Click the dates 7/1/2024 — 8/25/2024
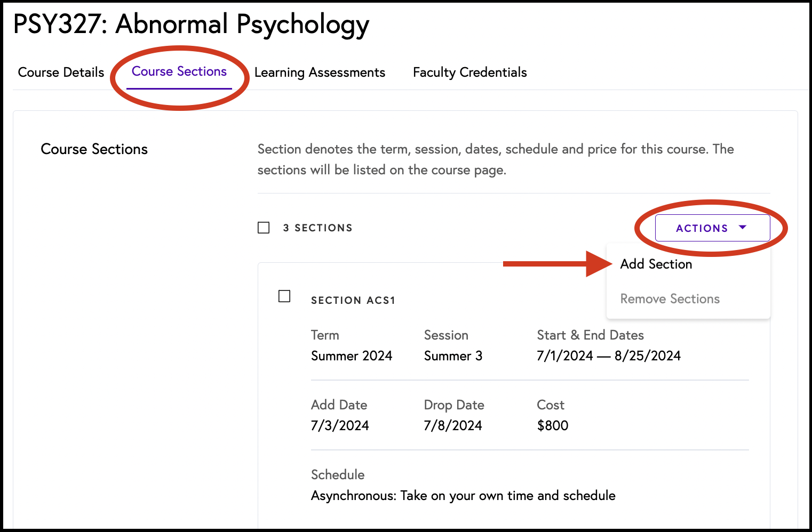The width and height of the screenshot is (812, 532). point(609,356)
